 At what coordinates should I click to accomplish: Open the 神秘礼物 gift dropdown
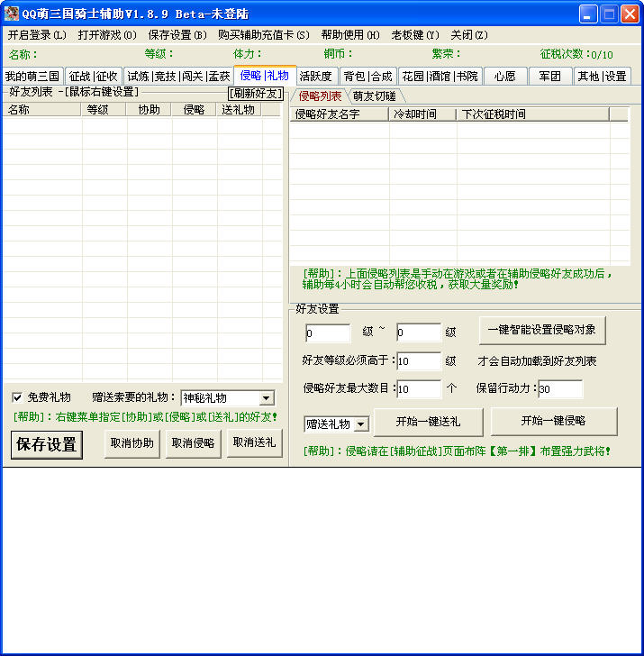[228, 398]
